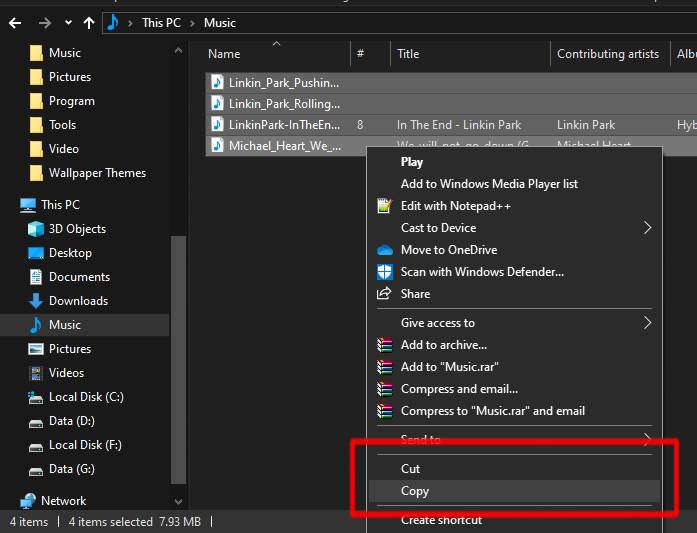Go forward with the right arrow
This screenshot has height=533, width=697.
44,23
